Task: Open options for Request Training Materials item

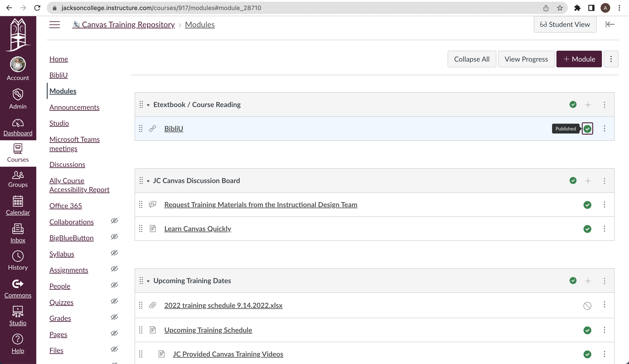Action: (x=604, y=205)
